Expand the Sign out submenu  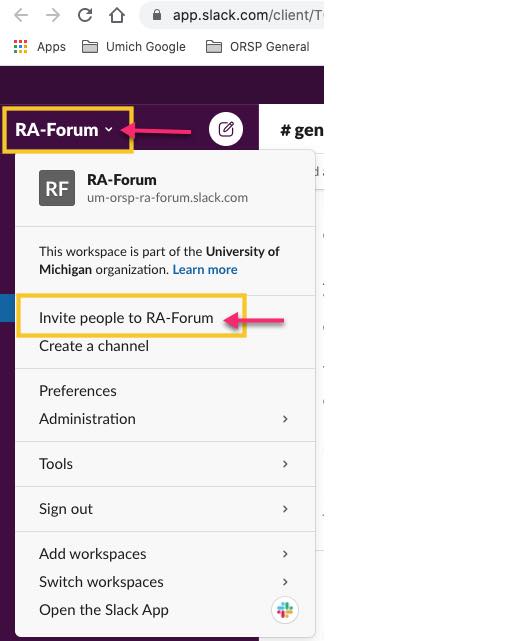[x=165, y=509]
